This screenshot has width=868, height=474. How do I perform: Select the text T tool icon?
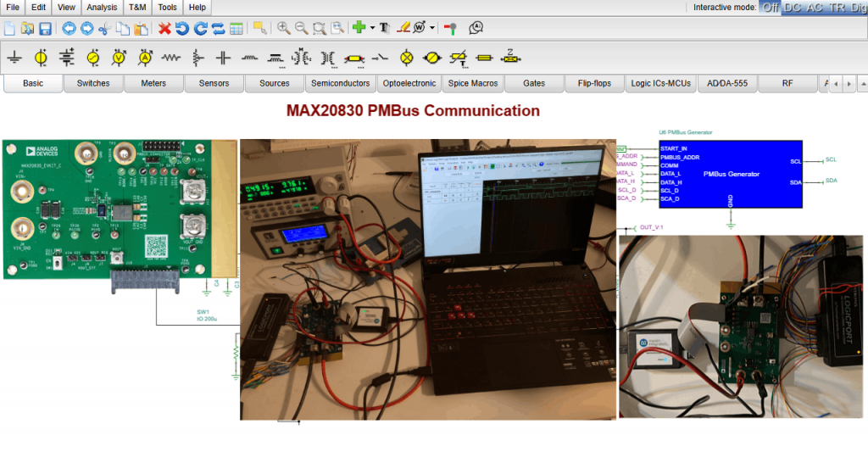pyautogui.click(x=384, y=28)
